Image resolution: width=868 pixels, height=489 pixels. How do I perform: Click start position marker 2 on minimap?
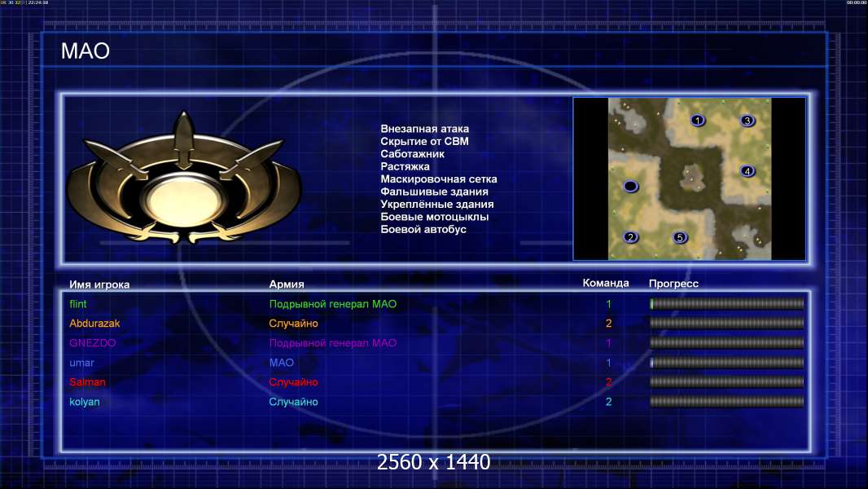(630, 238)
